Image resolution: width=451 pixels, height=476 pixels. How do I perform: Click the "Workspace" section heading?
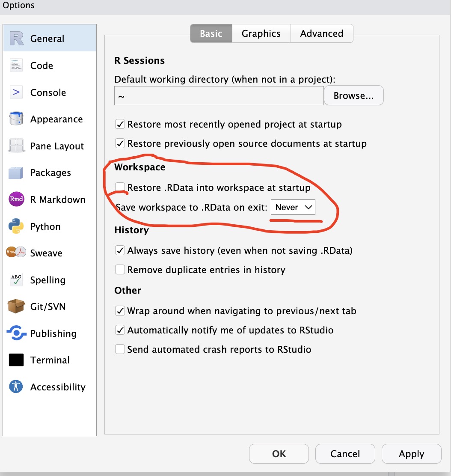coord(140,167)
